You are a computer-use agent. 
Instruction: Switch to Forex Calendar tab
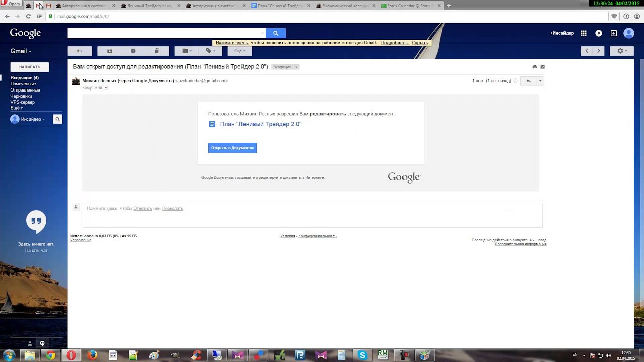[x=411, y=6]
